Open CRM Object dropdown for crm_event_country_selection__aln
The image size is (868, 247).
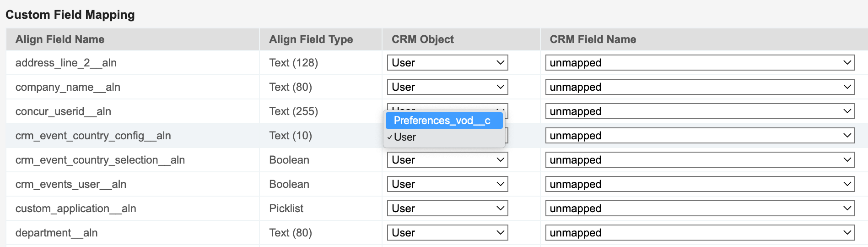pos(447,160)
